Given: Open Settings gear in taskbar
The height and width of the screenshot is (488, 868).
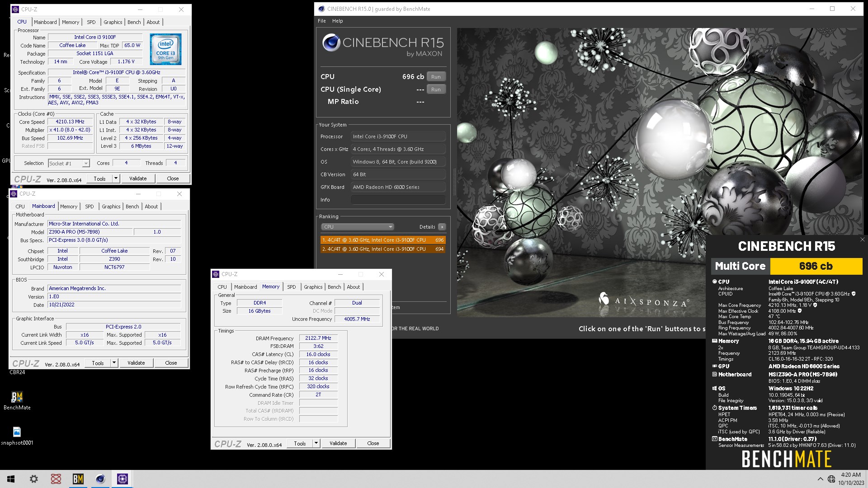Looking at the screenshot, I should pyautogui.click(x=33, y=479).
